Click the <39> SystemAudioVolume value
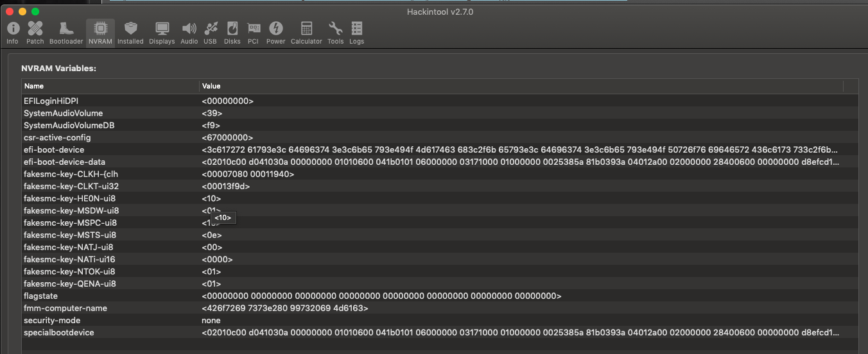This screenshot has height=354, width=868. pyautogui.click(x=212, y=114)
